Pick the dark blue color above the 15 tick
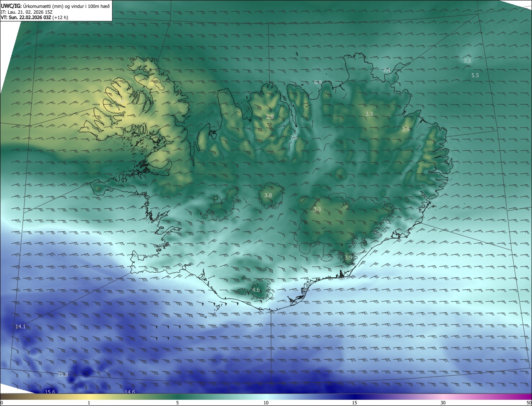This screenshot has height=406, width=532. [355, 396]
